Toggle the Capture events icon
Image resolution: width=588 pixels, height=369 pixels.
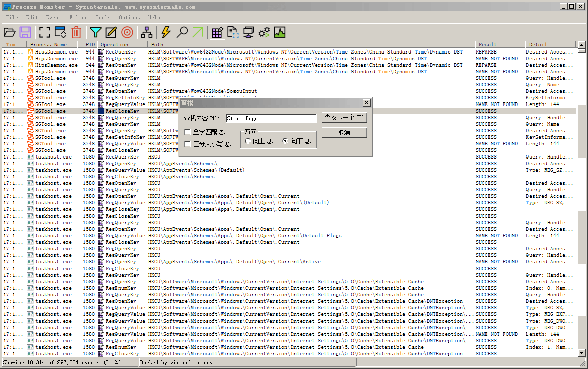pyautogui.click(x=45, y=33)
